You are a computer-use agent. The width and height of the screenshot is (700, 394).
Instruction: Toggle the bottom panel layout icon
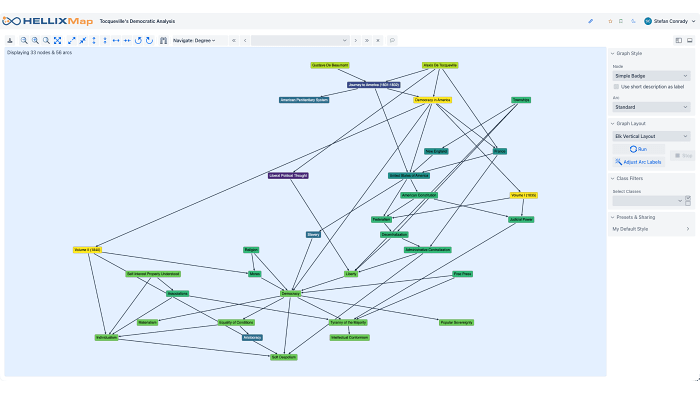coord(690,41)
